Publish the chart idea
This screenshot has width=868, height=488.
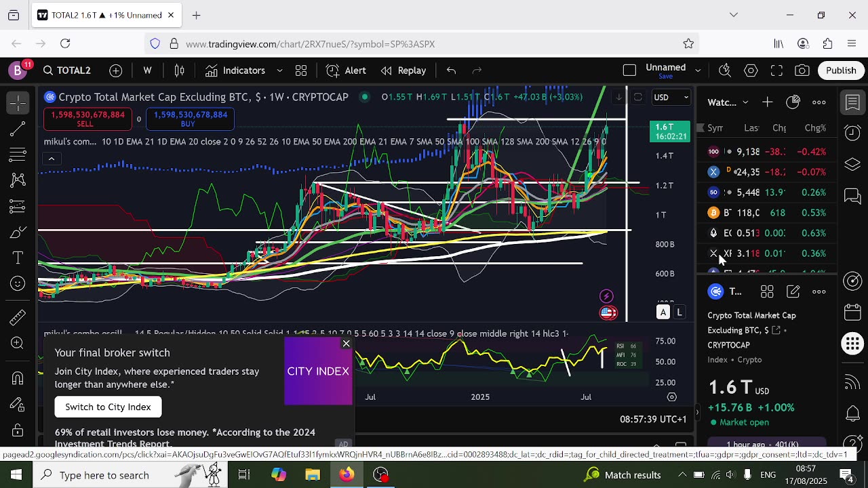(x=841, y=70)
